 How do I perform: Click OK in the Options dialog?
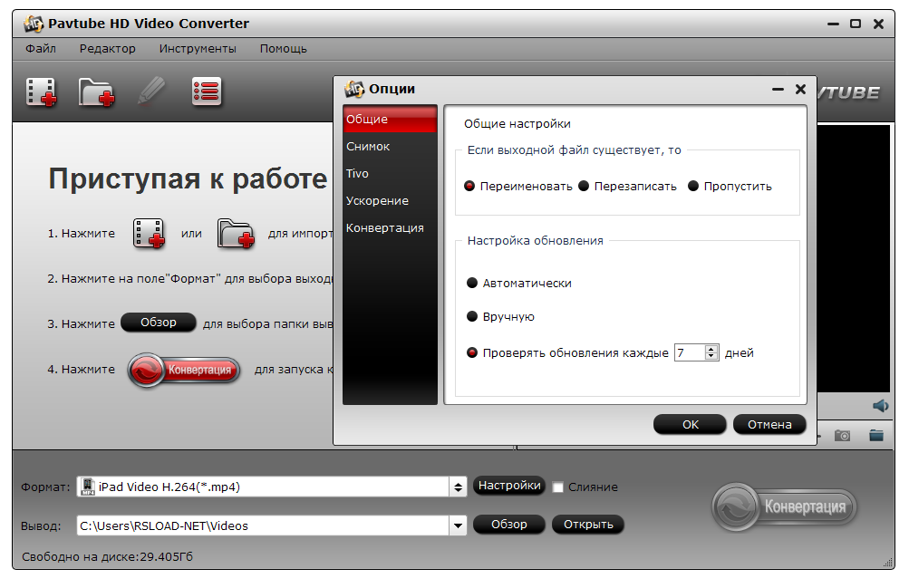[690, 425]
